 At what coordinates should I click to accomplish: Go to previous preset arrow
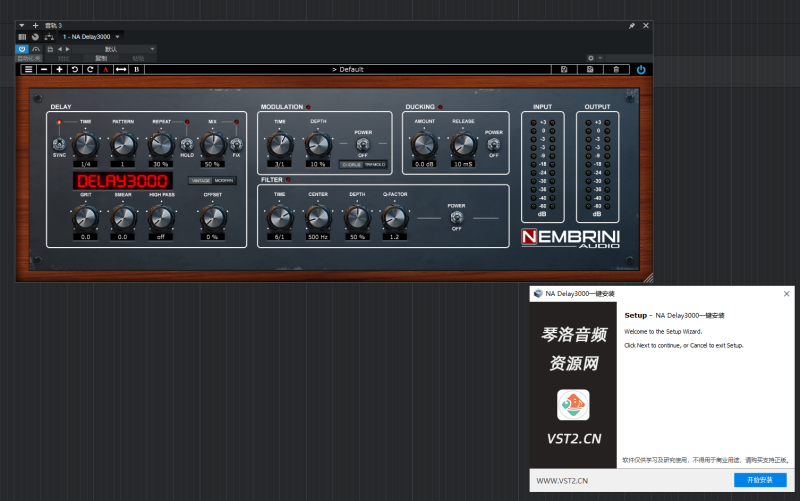point(60,49)
